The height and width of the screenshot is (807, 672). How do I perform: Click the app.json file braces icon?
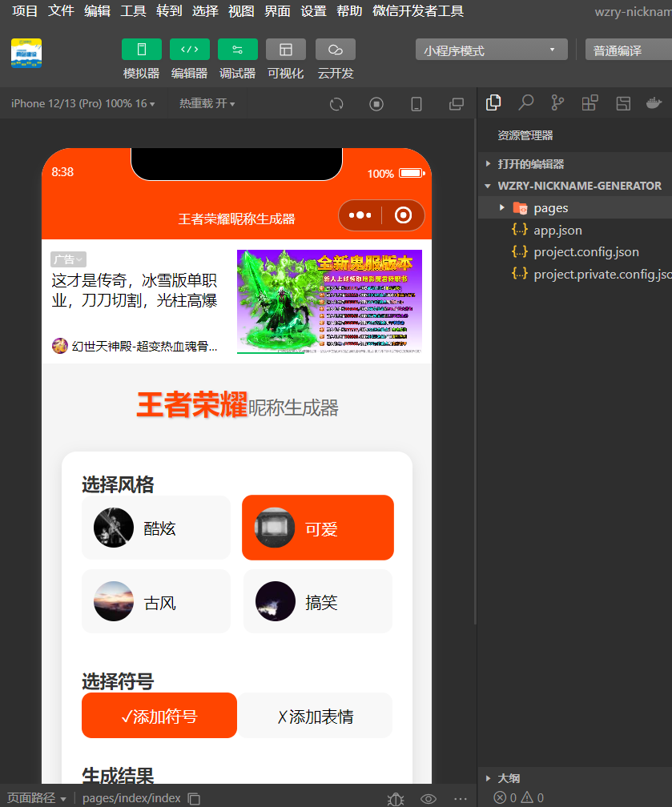(520, 230)
